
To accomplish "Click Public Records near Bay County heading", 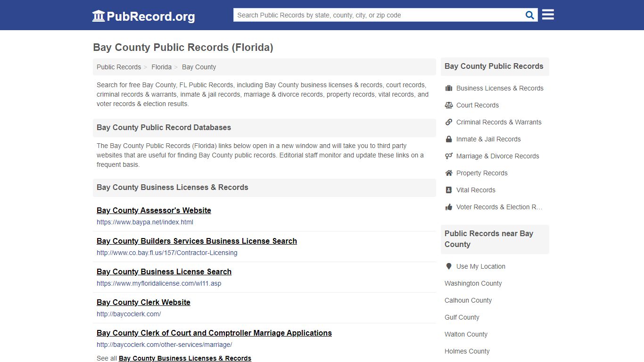I will click(x=489, y=239).
